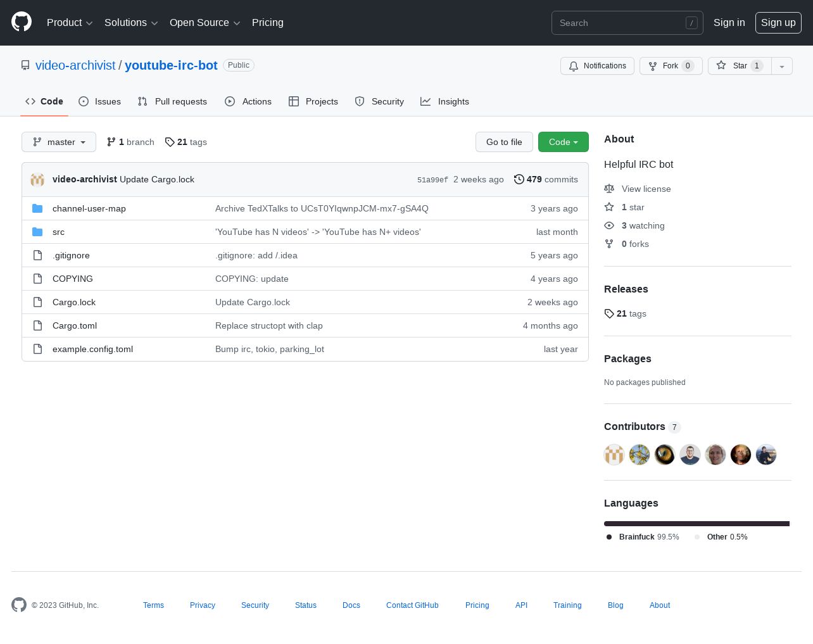Click the Sign in link
This screenshot has width=813, height=644.
click(x=729, y=23)
